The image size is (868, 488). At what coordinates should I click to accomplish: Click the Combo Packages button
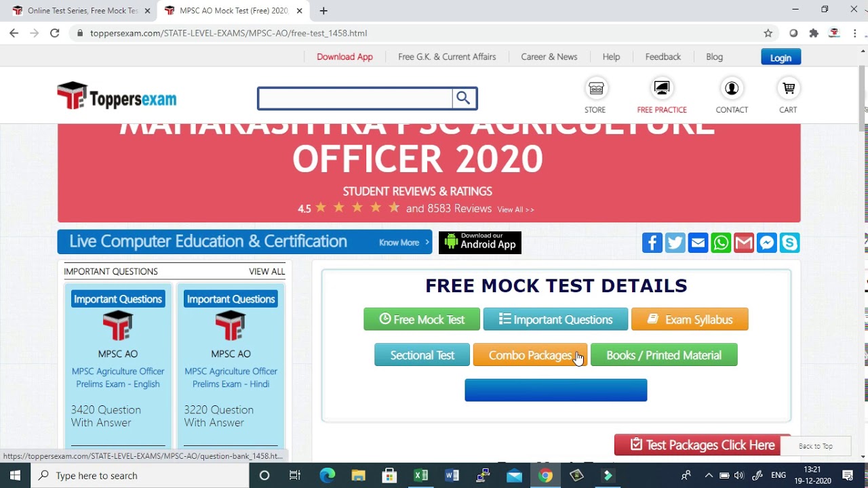[530, 355]
